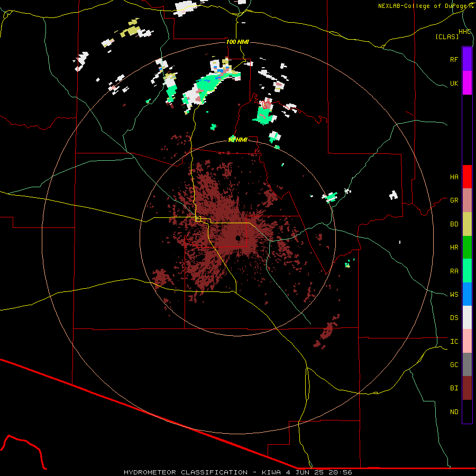Image resolution: width=476 pixels, height=476 pixels.
Task: Click the NEXLAB-College of DuPage text
Action: (423, 6)
